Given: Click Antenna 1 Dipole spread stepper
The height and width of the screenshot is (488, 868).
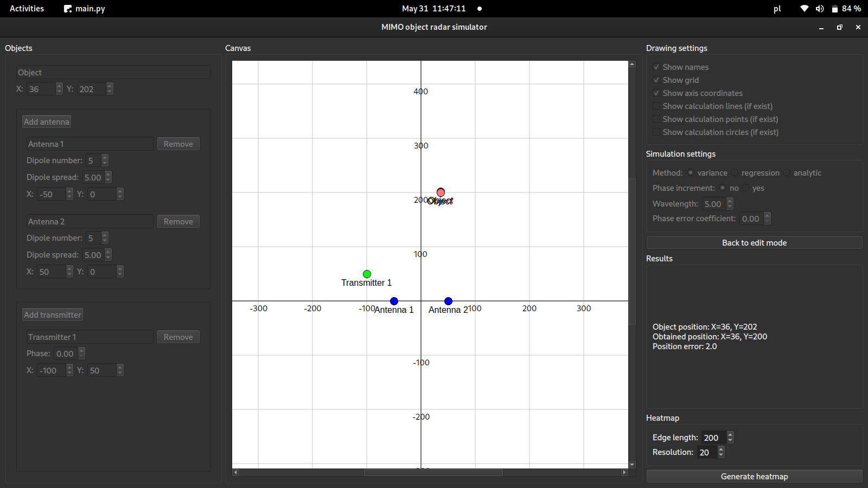Looking at the screenshot, I should coord(108,177).
